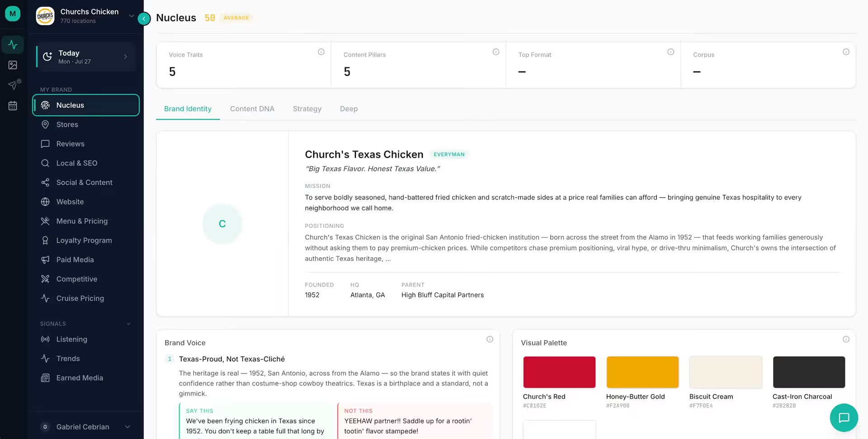Screen dimensions: 868x439
Task: Go to Local & SEO
Action: [x=86, y=163]
